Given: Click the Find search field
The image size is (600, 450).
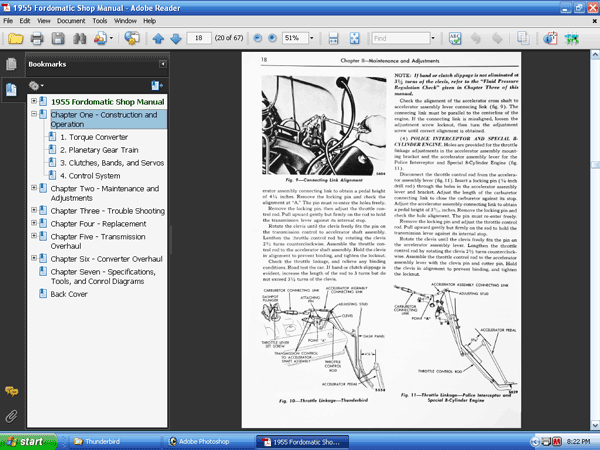Looking at the screenshot, I should tap(398, 39).
